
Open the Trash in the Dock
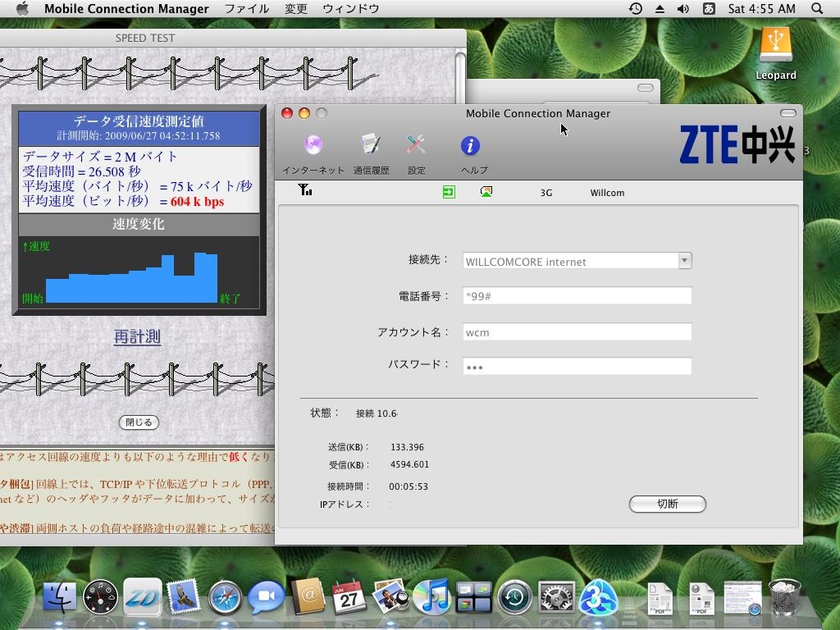point(785,597)
